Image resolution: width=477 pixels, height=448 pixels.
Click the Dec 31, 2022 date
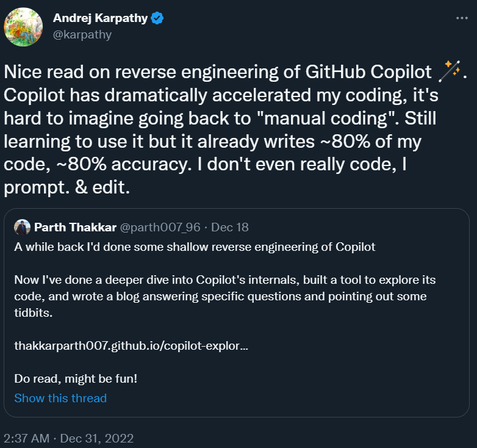(x=99, y=438)
